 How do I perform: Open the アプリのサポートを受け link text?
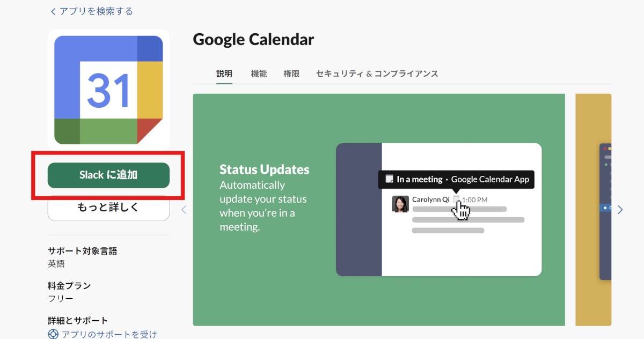[109, 334]
